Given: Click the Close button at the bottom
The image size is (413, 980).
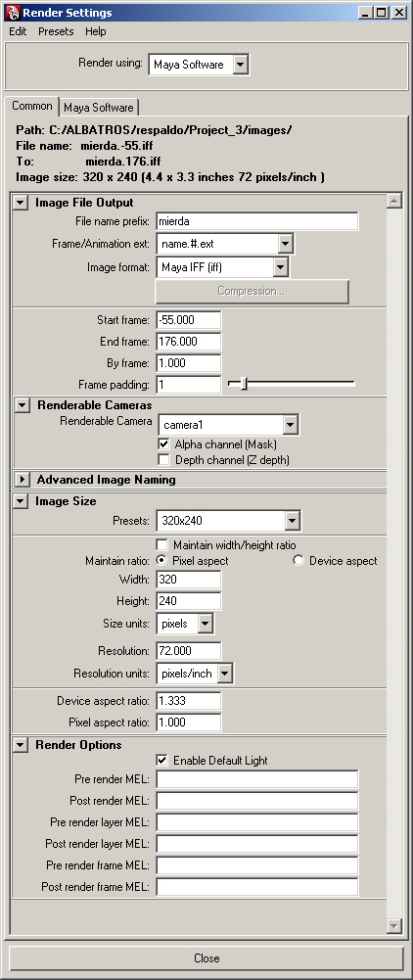Looking at the screenshot, I should click(x=206, y=958).
